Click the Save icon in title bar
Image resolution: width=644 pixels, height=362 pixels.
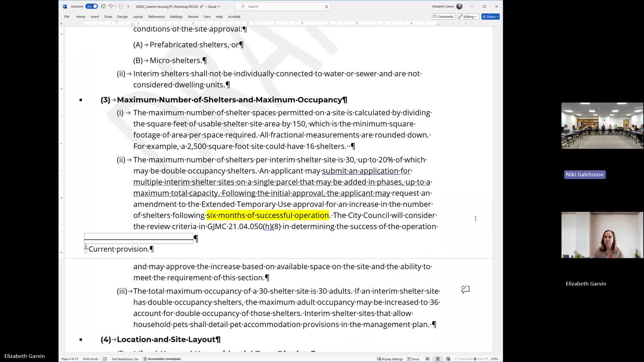(x=103, y=6)
